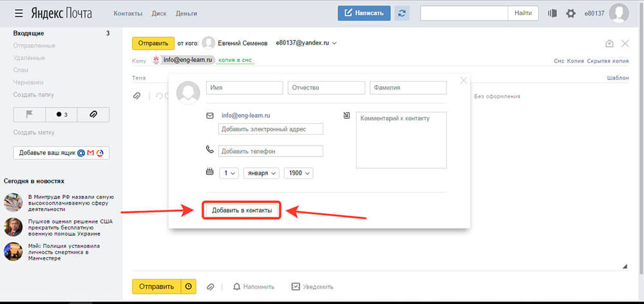Click the refresh mail icon

coord(402,13)
